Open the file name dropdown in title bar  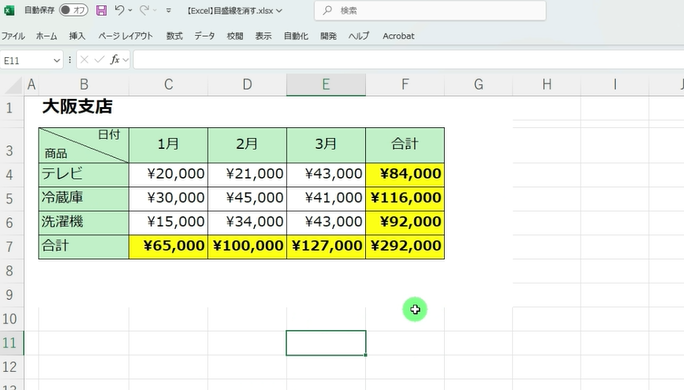click(x=279, y=10)
